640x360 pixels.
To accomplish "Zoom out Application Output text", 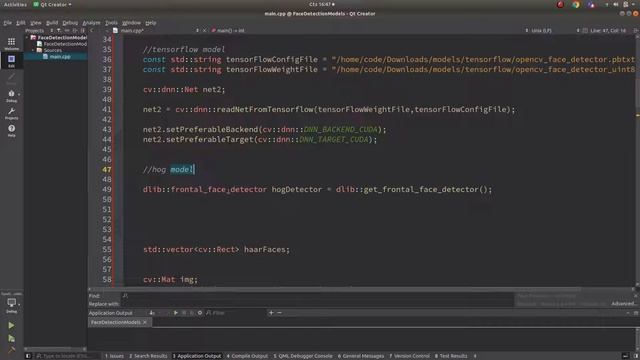I will pyautogui.click(x=280, y=313).
